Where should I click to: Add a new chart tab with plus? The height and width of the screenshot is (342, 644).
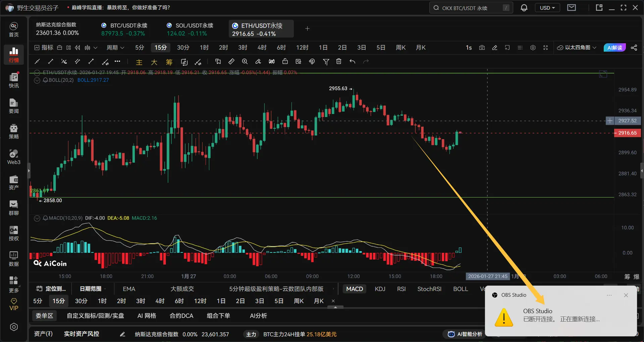pos(307,28)
